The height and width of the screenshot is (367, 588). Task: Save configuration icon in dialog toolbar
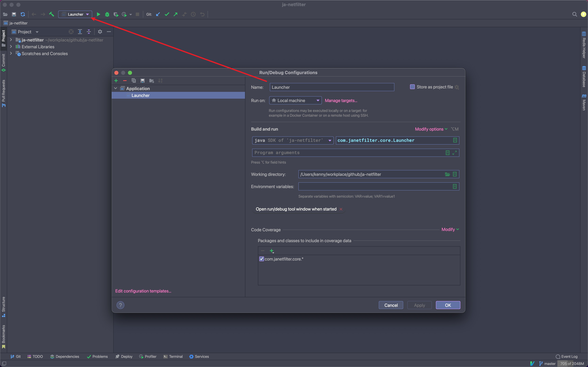[143, 81]
